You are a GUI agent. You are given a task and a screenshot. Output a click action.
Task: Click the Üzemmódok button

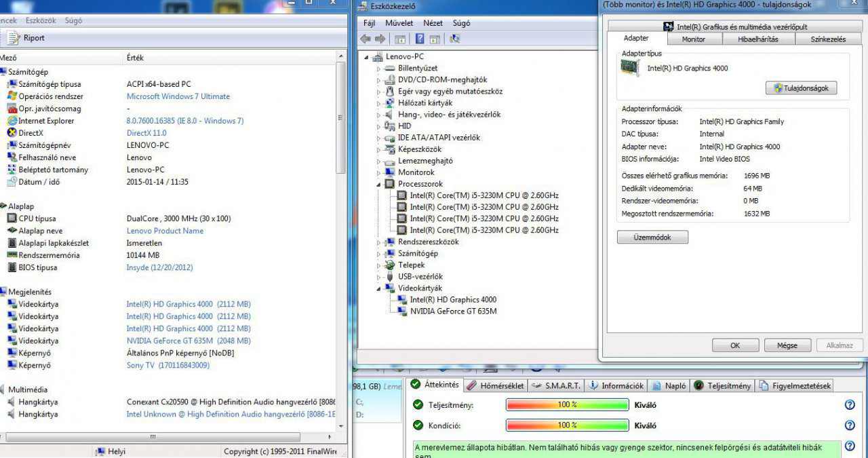(652, 237)
